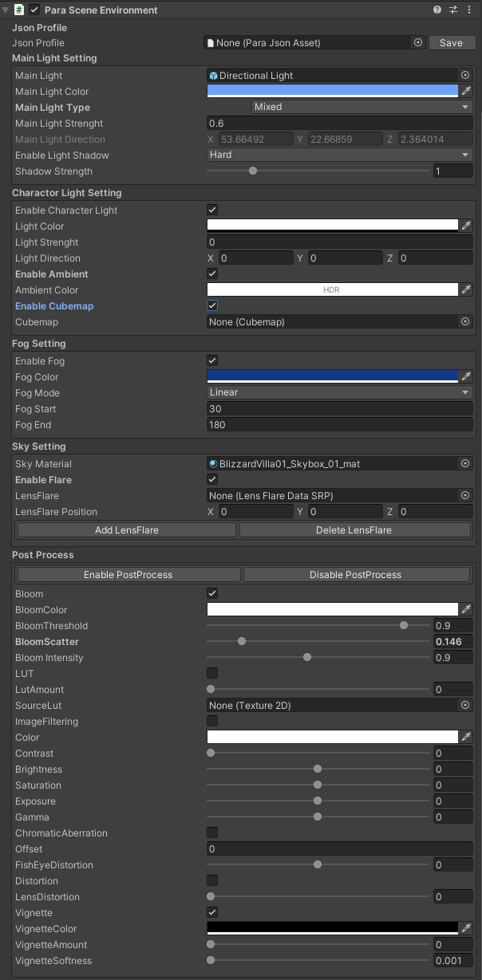Open the component context menu via three dots

coord(471,10)
